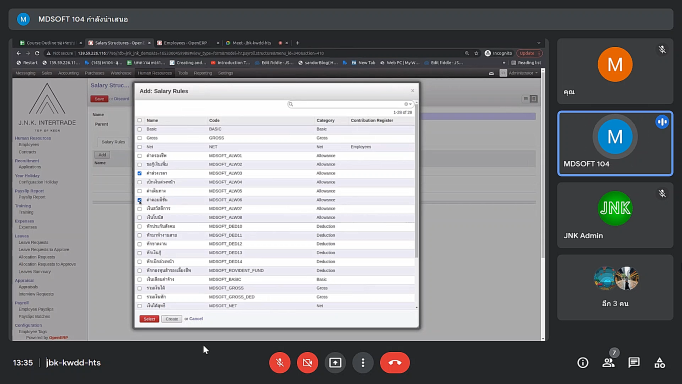Click the red Save button on Salary Structure form
Viewport: 682px width, 384px height.
(x=99, y=99)
